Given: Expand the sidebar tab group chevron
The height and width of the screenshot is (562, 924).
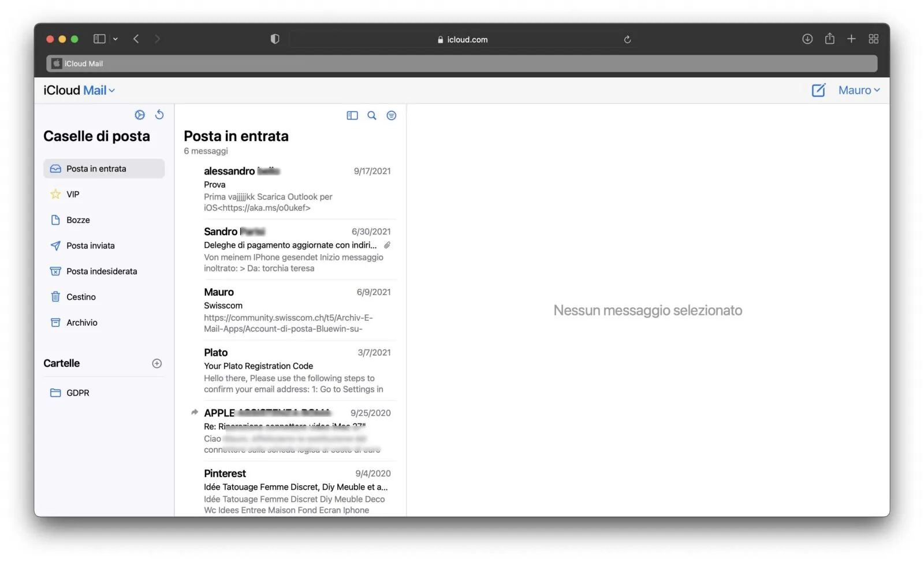Looking at the screenshot, I should pyautogui.click(x=115, y=39).
